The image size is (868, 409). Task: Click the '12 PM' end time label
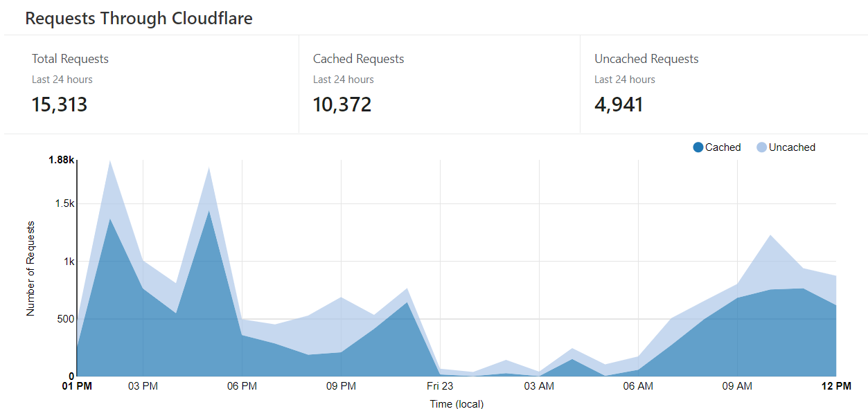point(836,386)
